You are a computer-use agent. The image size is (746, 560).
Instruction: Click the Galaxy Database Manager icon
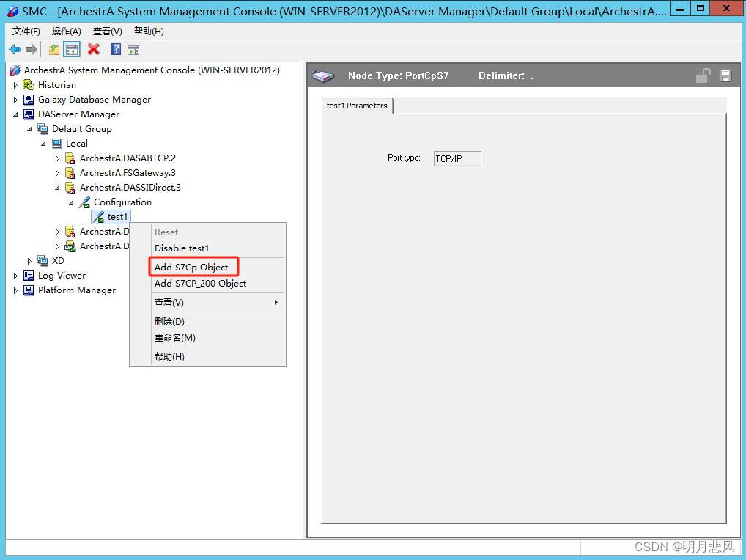[x=29, y=100]
